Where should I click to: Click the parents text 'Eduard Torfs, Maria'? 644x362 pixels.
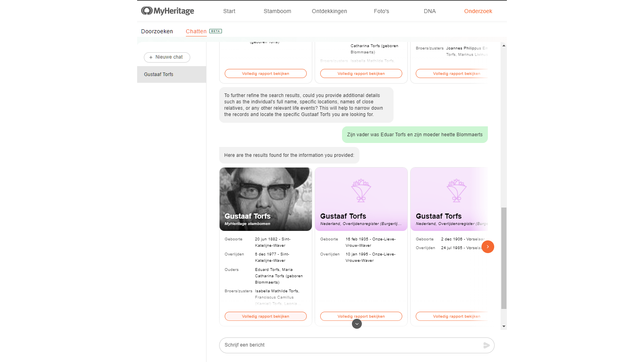click(x=274, y=270)
